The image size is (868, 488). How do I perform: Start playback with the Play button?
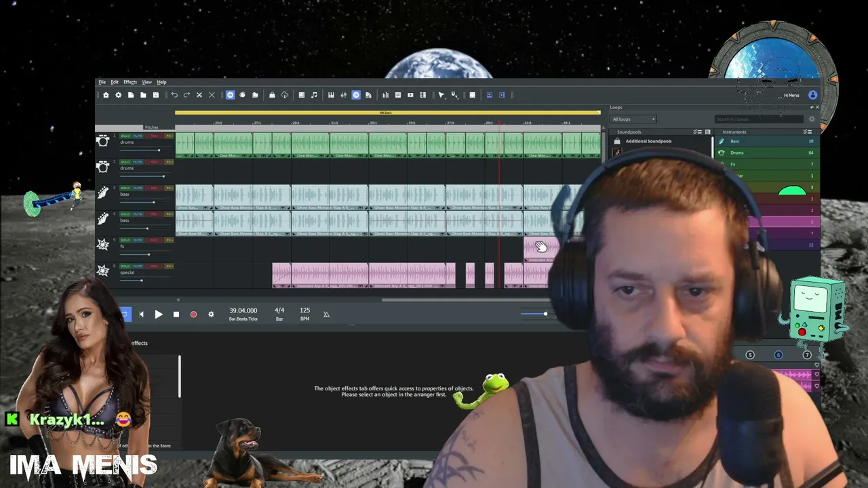[x=159, y=314]
